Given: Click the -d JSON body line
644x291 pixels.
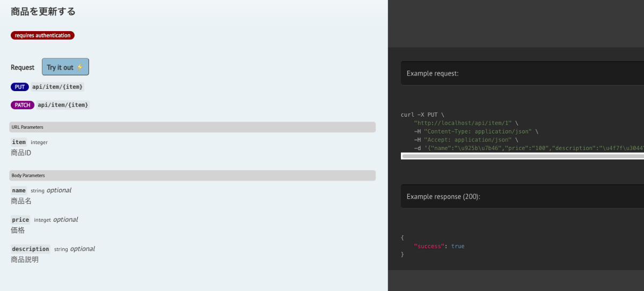Looking at the screenshot, I should click(x=529, y=147).
